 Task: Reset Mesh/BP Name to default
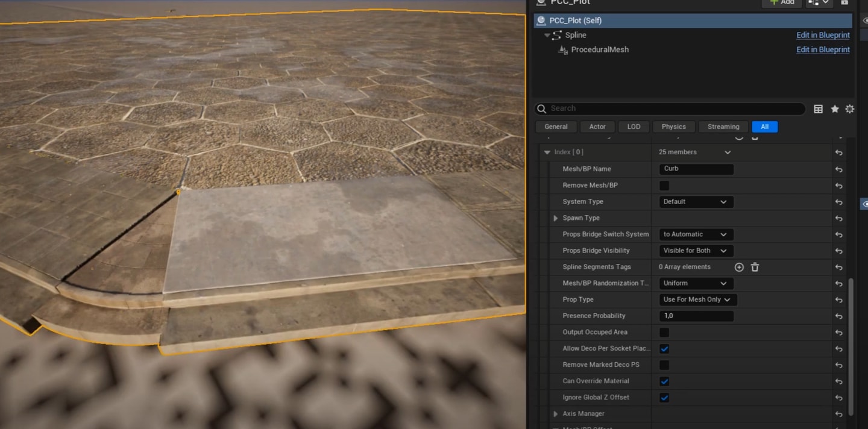[x=838, y=169]
